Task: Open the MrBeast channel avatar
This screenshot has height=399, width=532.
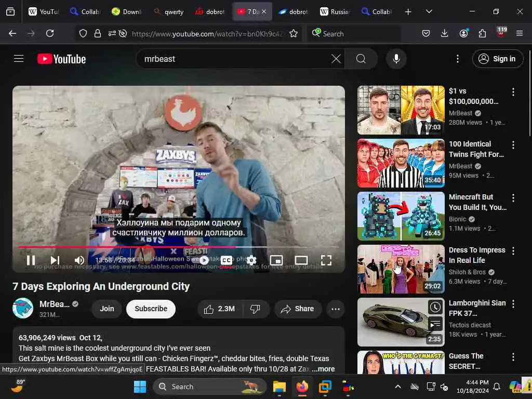Action: (23, 308)
